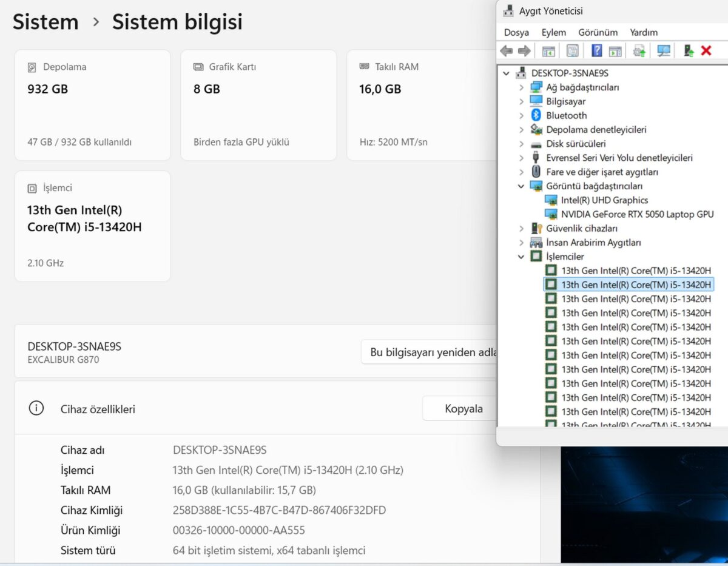The height and width of the screenshot is (566, 728).
Task: Select the Bluetooth icon in the device tree
Action: click(536, 115)
